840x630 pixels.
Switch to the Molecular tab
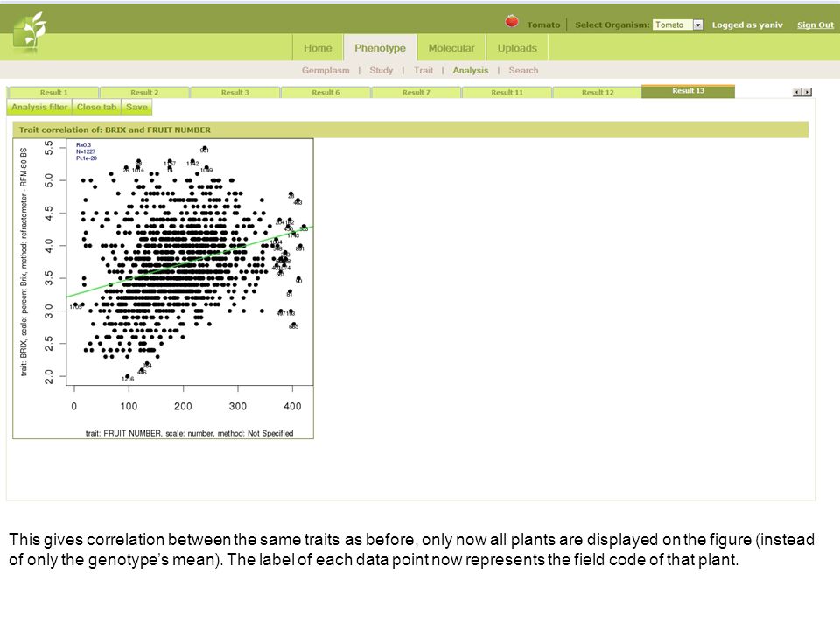(451, 48)
